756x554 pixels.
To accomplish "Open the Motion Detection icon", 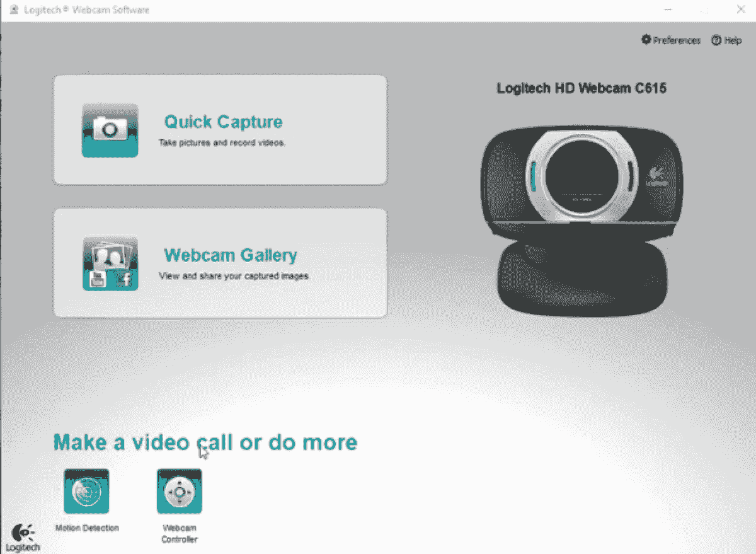I will point(86,491).
